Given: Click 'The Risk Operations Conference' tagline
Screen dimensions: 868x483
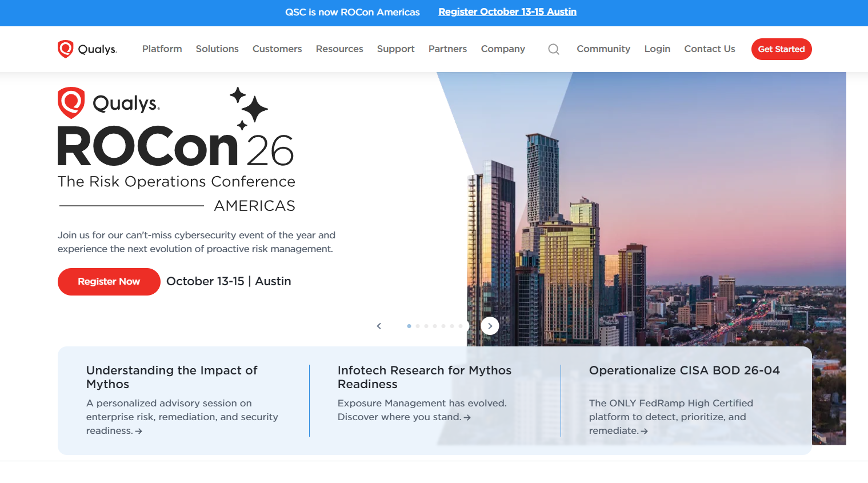Looking at the screenshot, I should [x=177, y=182].
